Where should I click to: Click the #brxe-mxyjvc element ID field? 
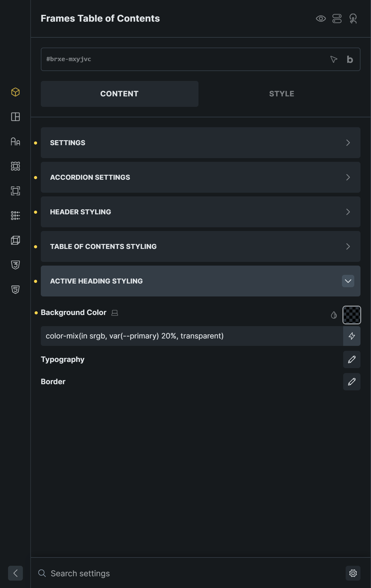point(201,59)
